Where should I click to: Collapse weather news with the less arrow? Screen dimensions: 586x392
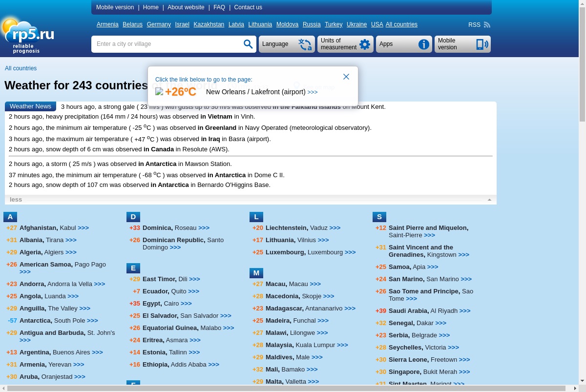point(489,200)
